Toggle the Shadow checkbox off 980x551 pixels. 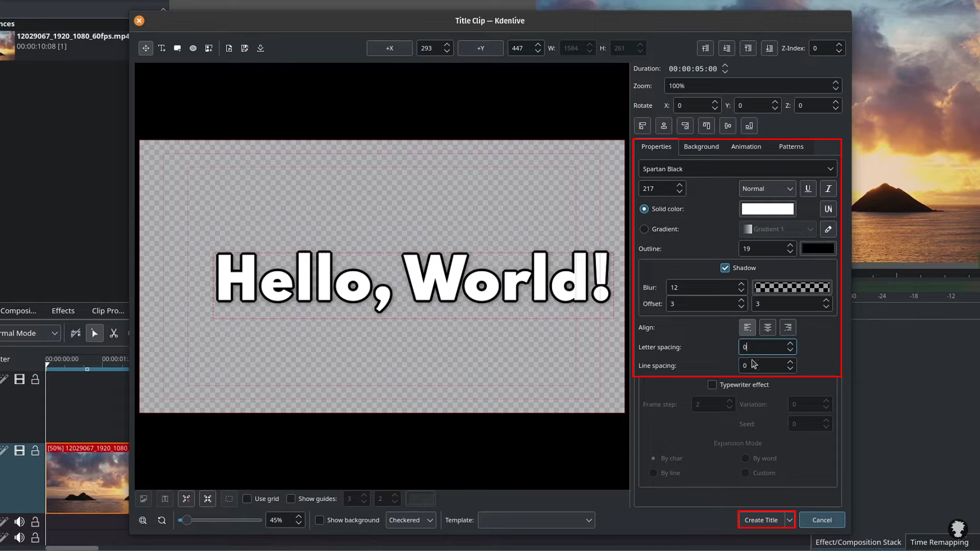pos(725,267)
